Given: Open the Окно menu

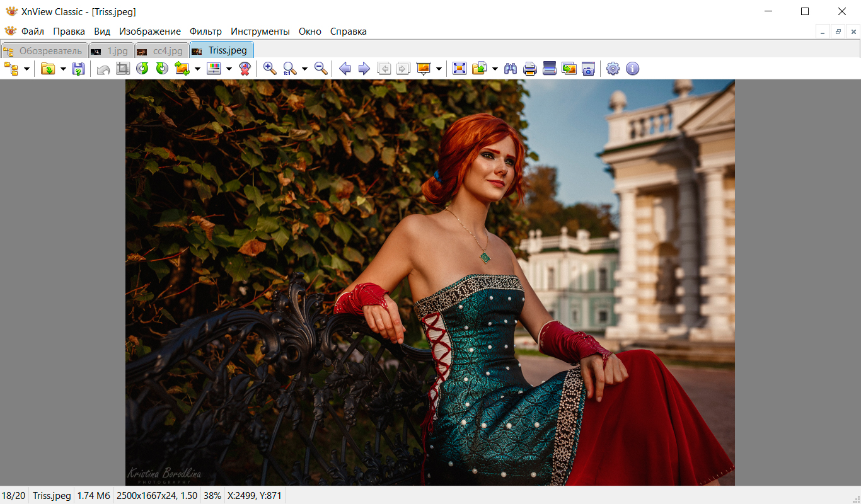Looking at the screenshot, I should coord(310,31).
